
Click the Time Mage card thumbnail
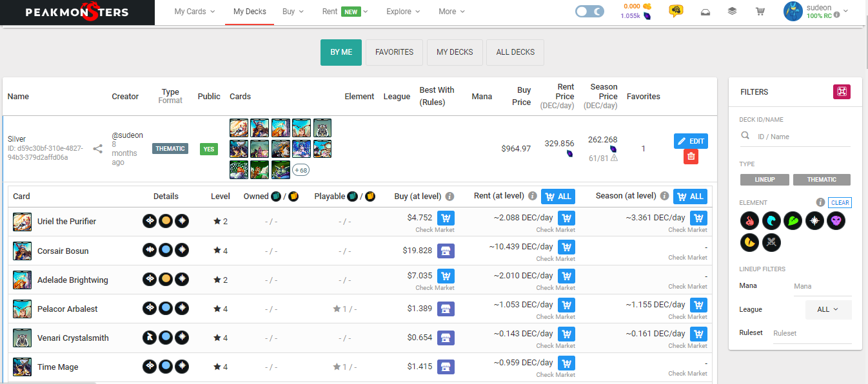click(22, 367)
